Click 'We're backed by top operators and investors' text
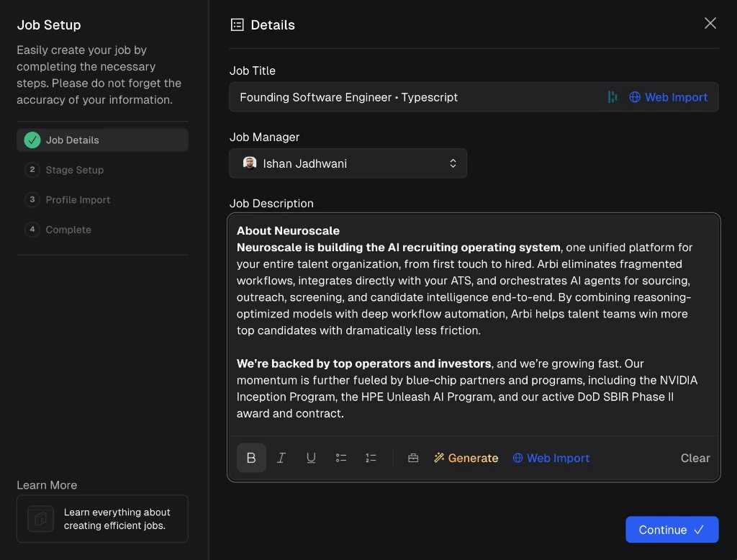 363,363
